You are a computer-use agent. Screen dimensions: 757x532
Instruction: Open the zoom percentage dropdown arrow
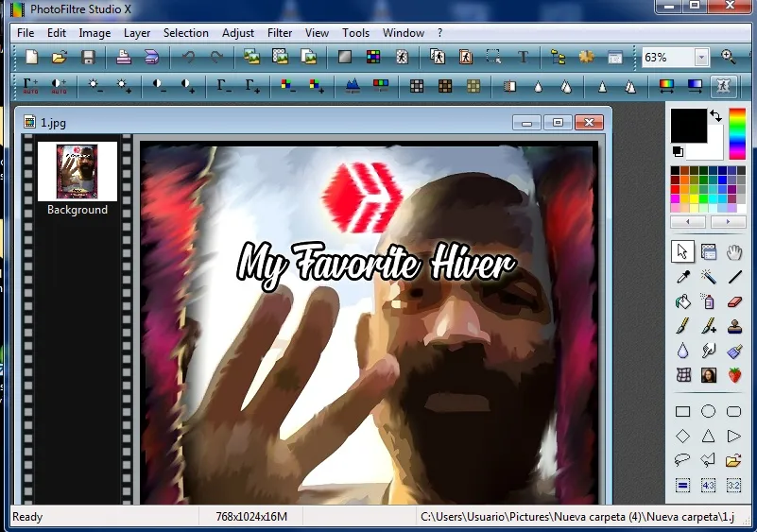coord(701,58)
